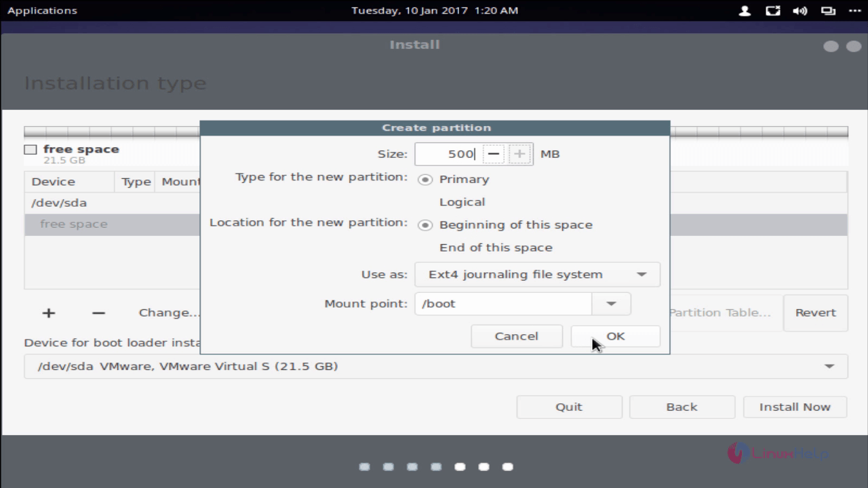This screenshot has width=868, height=488.
Task: Choose Beginning of this space location
Action: click(x=505, y=225)
